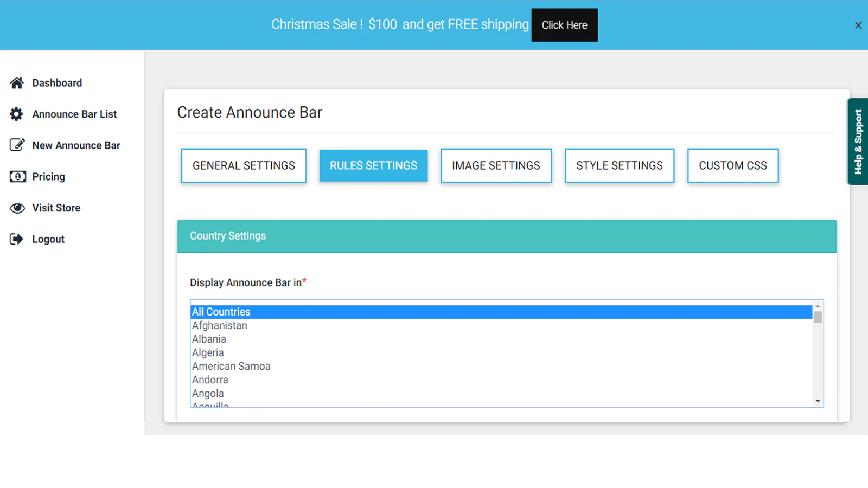Select All Countries in the list

(x=221, y=312)
